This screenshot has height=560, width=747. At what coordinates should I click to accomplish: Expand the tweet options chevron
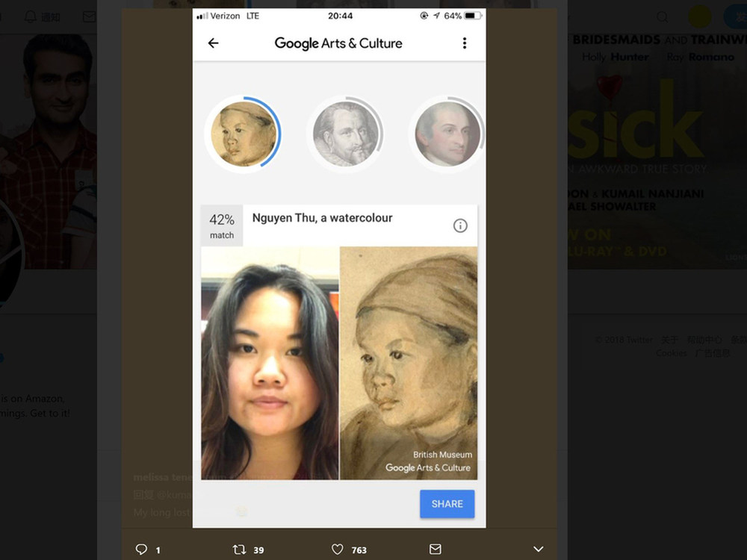[539, 549]
